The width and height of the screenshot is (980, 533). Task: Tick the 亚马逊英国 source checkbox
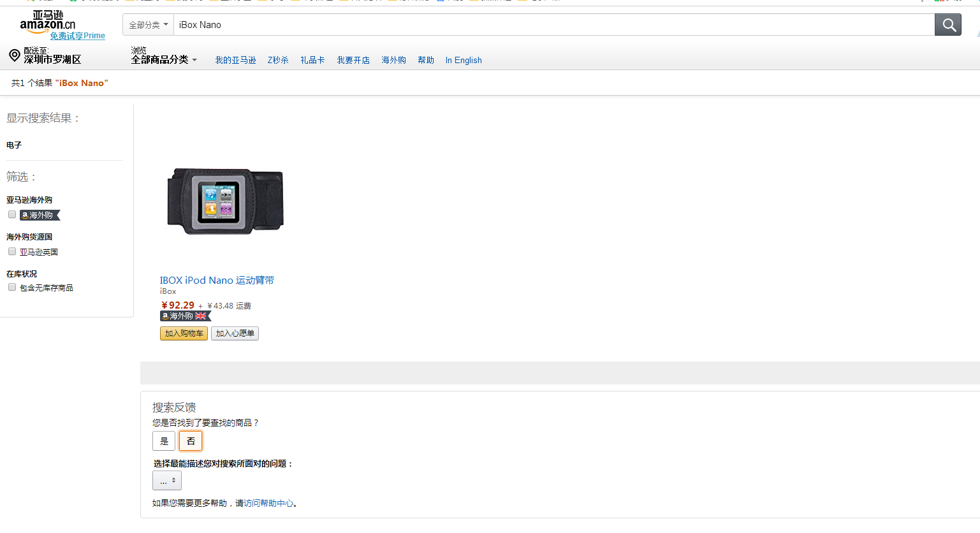tap(12, 251)
